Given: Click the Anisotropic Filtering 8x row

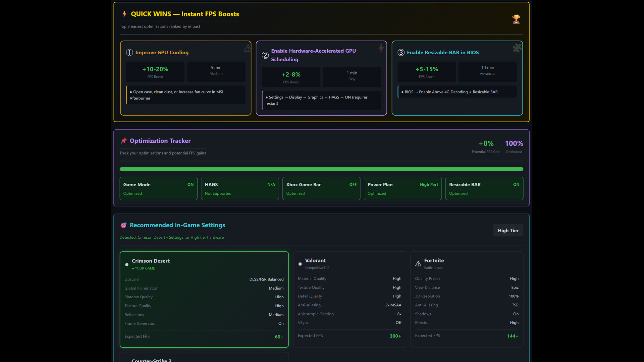Looking at the screenshot, I should click(x=350, y=314).
